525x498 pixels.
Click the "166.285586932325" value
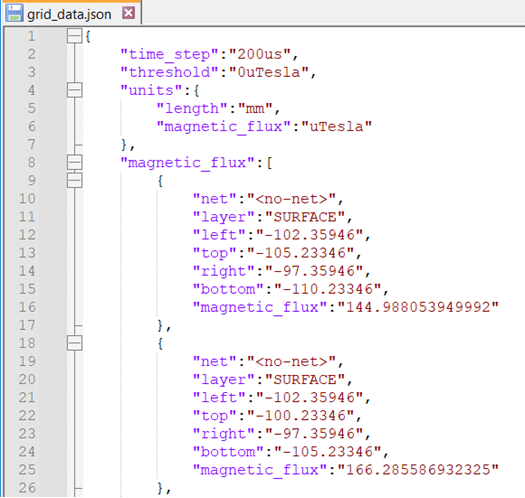(418, 470)
